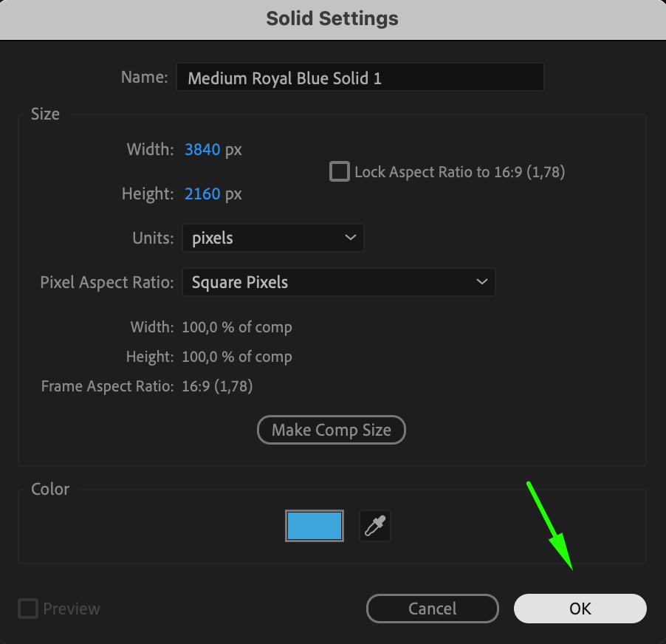Click the Name field label

coord(144,78)
